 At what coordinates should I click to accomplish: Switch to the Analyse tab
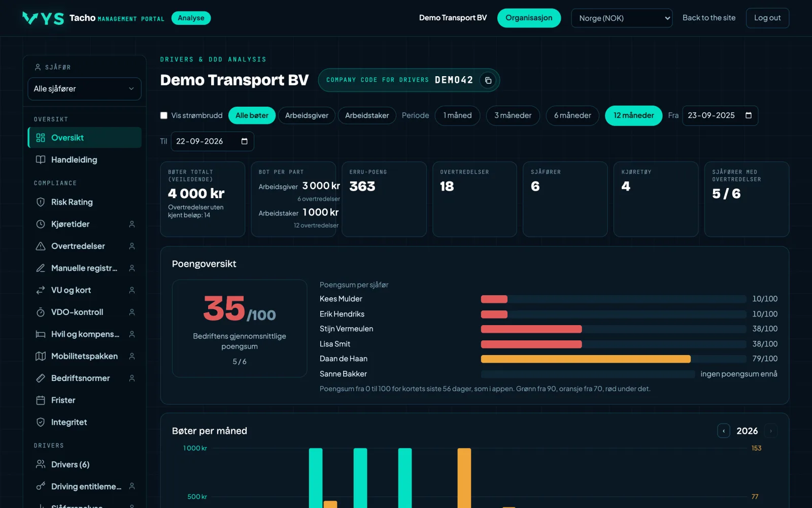click(191, 18)
